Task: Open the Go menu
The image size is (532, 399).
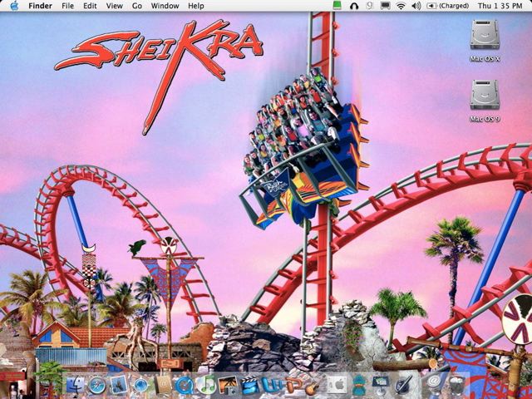Action: tap(136, 6)
